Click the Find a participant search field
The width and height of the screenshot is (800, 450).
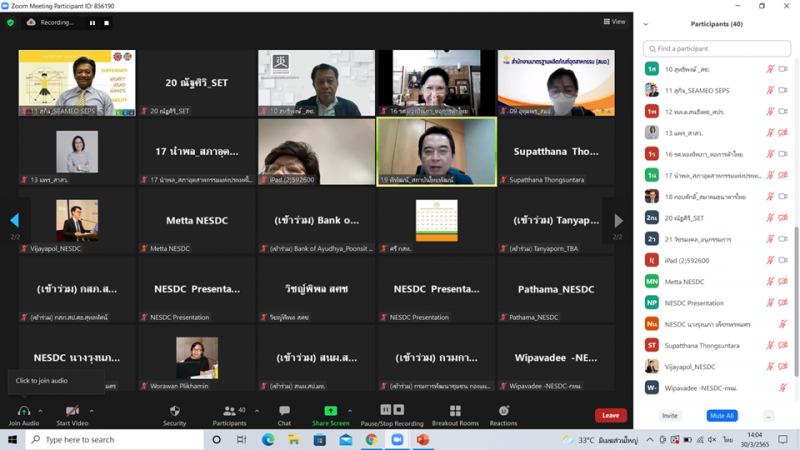717,48
